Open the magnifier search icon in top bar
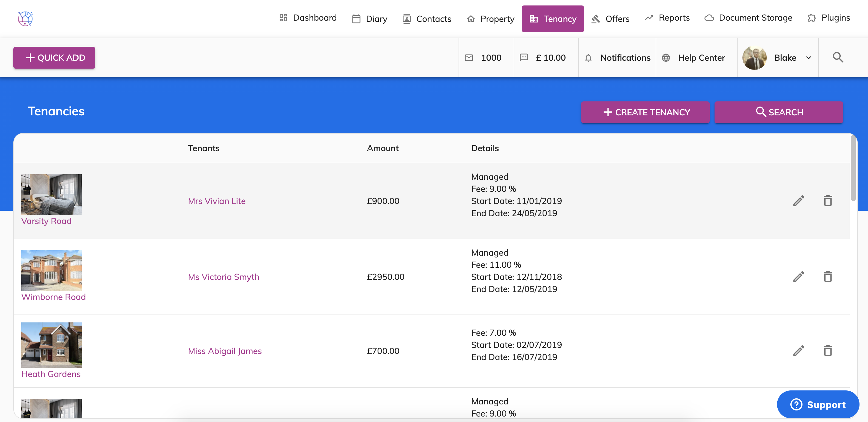 pos(838,57)
